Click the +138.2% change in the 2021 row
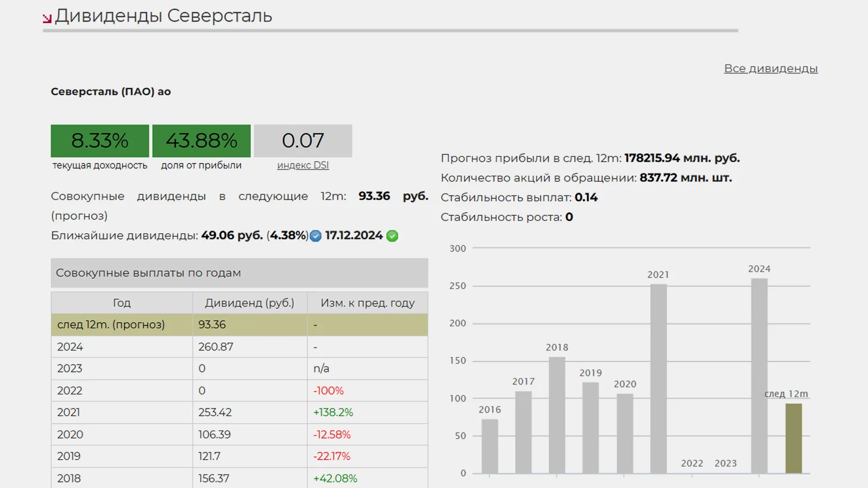Image resolution: width=868 pixels, height=488 pixels. 333,412
